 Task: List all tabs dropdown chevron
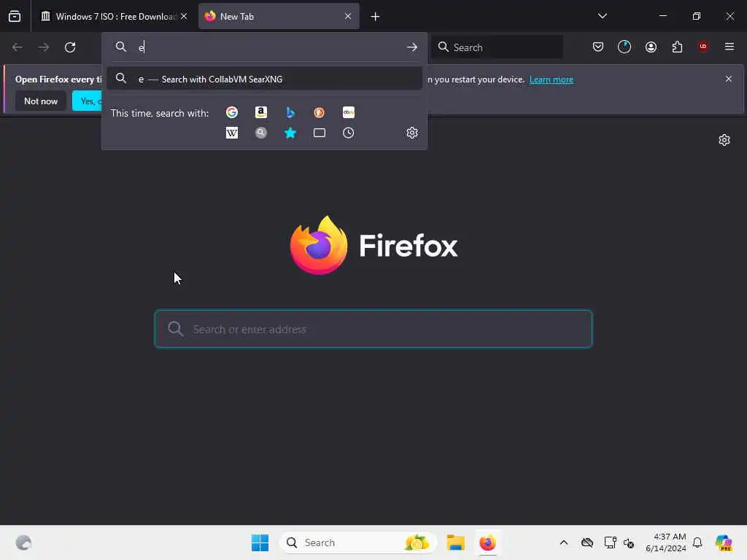coord(602,16)
